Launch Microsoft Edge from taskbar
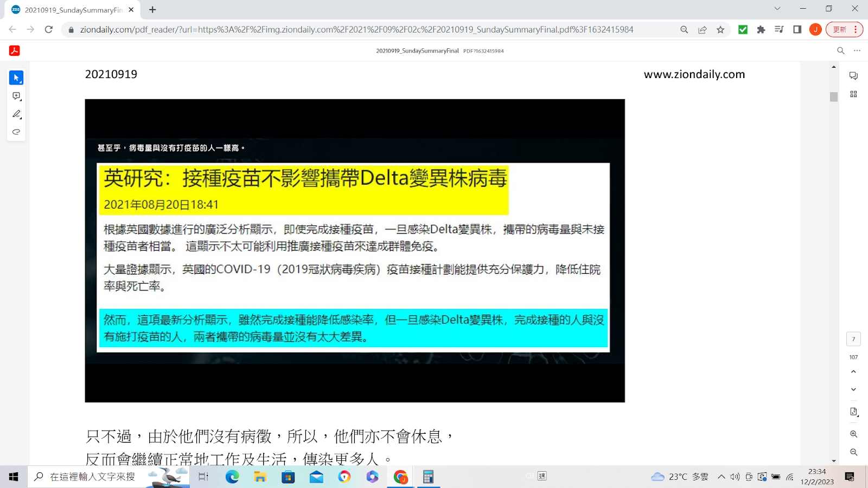 tap(232, 477)
